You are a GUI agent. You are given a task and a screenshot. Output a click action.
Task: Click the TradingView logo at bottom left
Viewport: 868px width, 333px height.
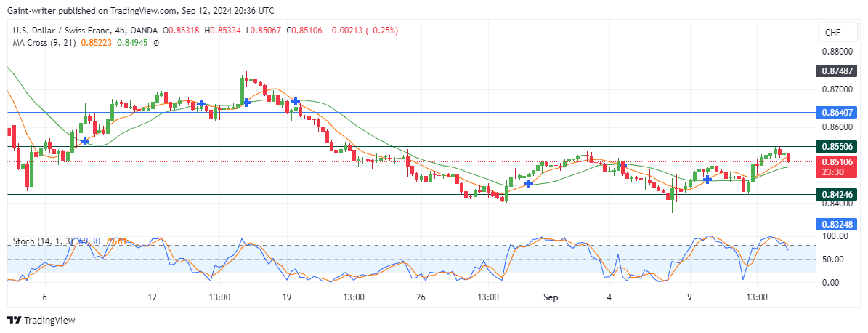(41, 320)
